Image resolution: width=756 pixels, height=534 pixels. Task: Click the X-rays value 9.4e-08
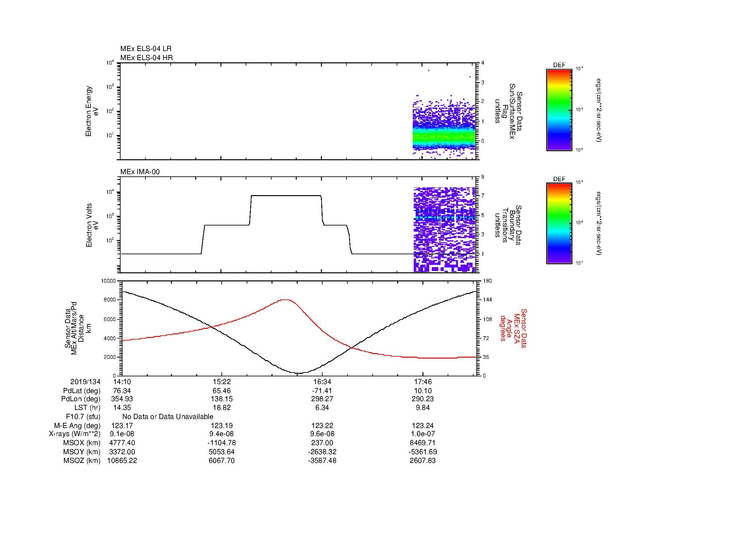point(222,434)
